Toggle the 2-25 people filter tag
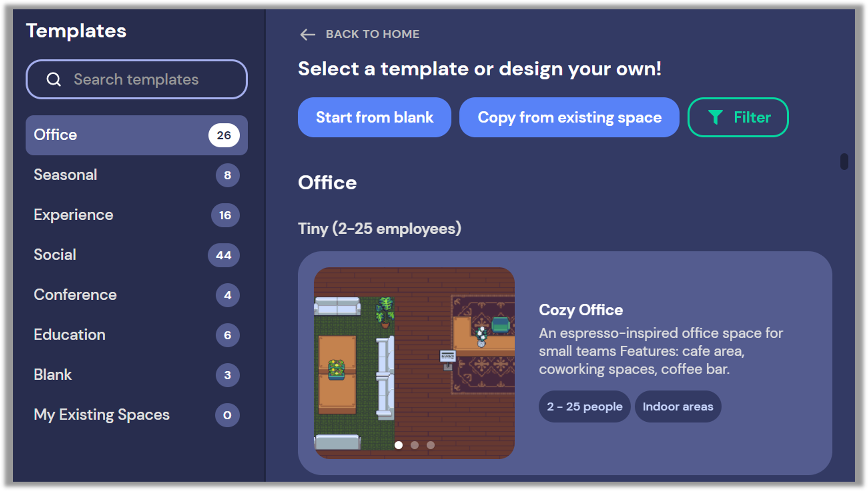The height and width of the screenshot is (491, 868). tap(583, 407)
